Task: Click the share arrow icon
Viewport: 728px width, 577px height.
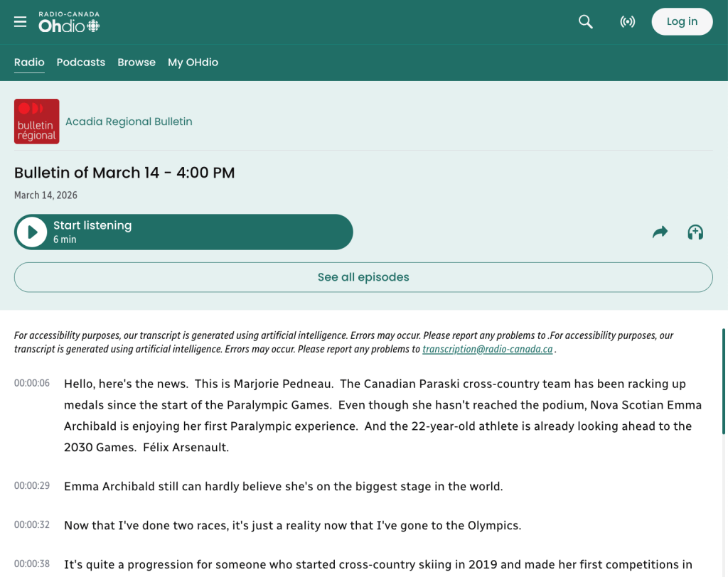Action: (660, 232)
